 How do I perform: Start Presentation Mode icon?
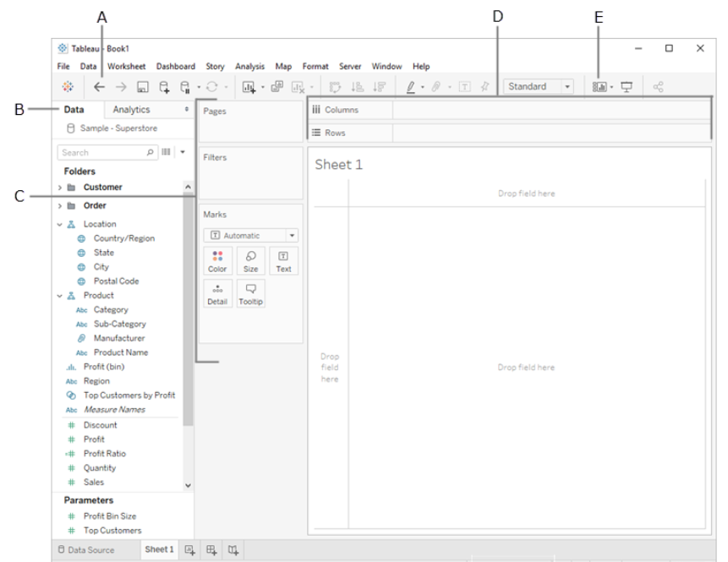click(627, 87)
